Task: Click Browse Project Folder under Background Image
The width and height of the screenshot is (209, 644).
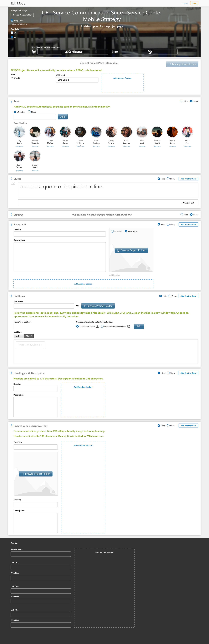Action: click(x=22, y=15)
